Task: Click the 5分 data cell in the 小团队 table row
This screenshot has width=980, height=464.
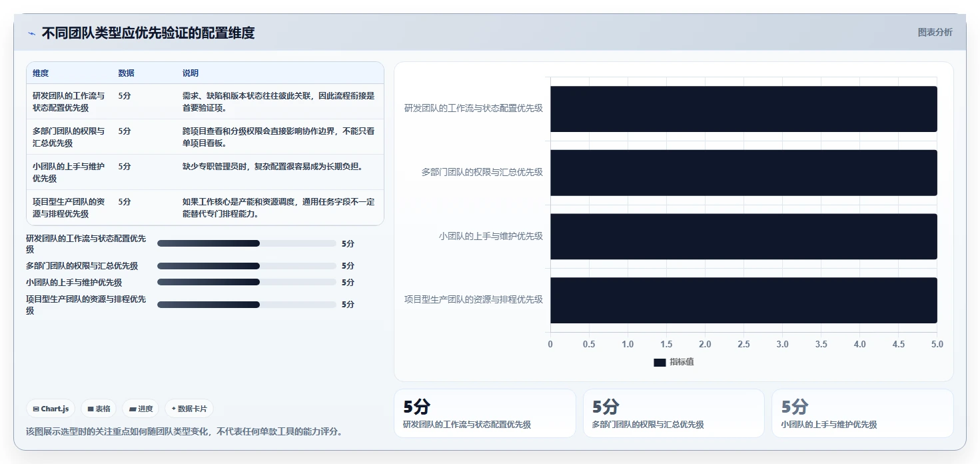Action: tap(125, 167)
